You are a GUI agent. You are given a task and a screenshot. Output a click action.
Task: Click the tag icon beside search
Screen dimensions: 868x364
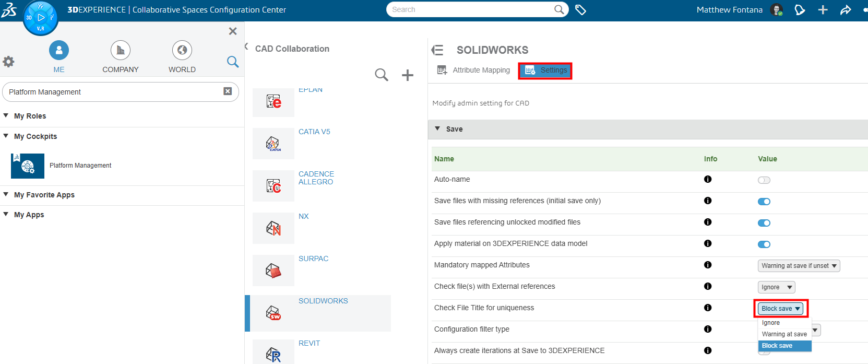[x=580, y=9]
